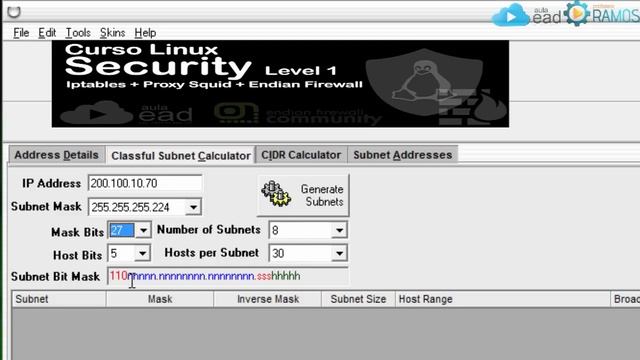Select the Mask Bits value 27
Image resolution: width=640 pixels, height=360 pixels.
coord(121,231)
